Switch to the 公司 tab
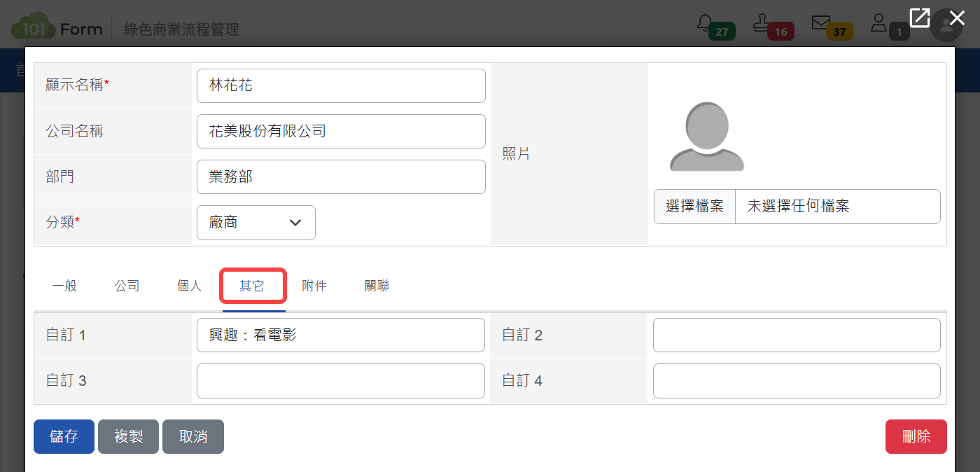The width and height of the screenshot is (980, 472). tap(127, 286)
